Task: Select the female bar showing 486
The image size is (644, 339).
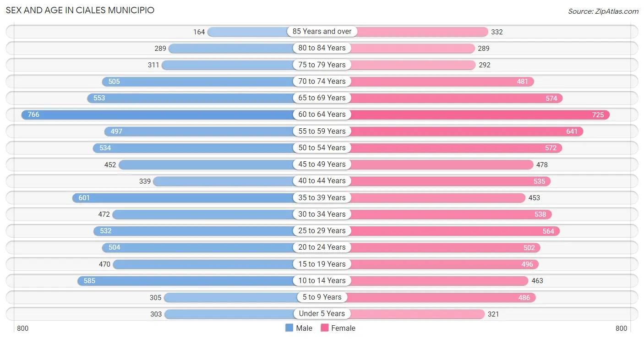Action: (429, 298)
